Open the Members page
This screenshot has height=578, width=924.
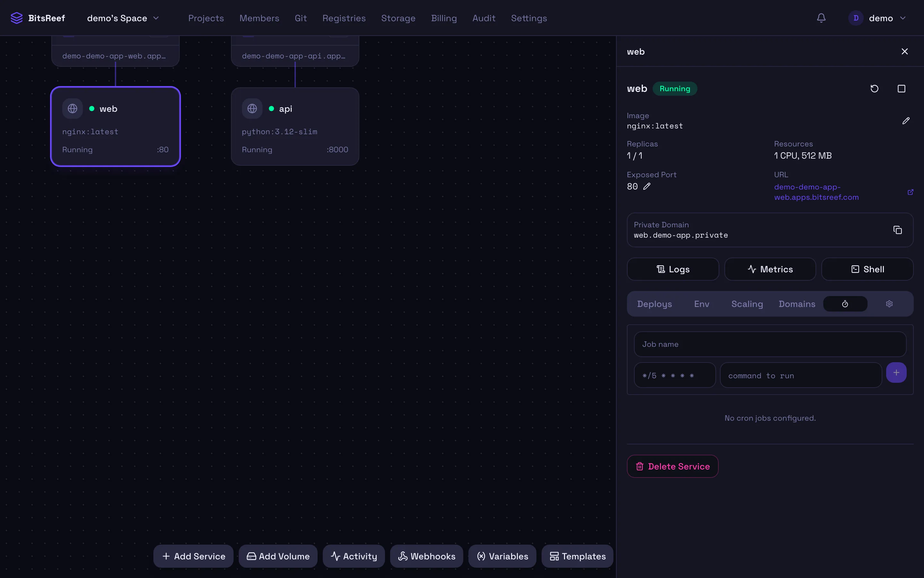pos(259,18)
